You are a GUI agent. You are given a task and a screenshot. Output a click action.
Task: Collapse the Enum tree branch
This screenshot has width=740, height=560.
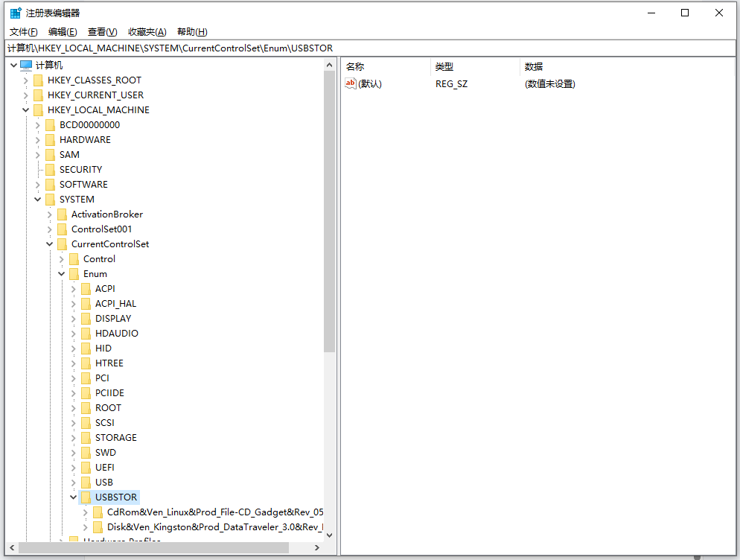[x=62, y=274]
